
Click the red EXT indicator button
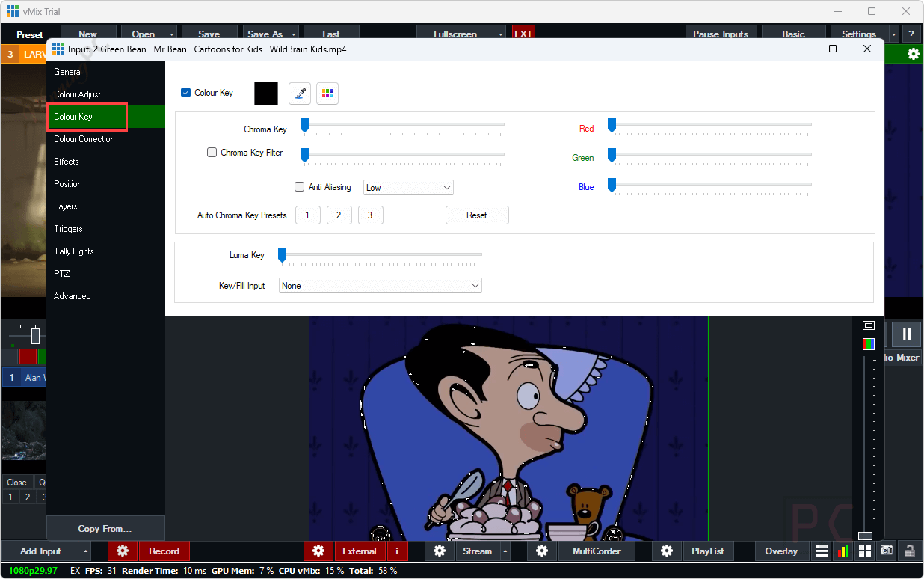[x=523, y=34]
